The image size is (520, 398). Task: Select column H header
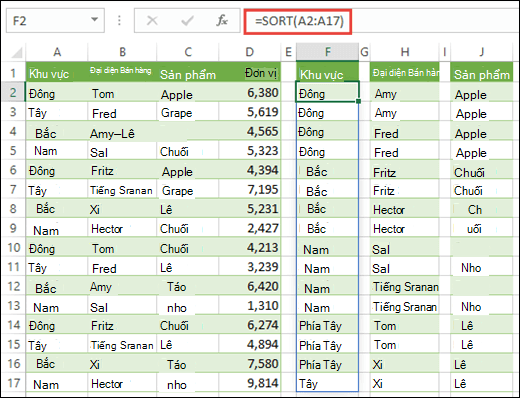coord(405,52)
